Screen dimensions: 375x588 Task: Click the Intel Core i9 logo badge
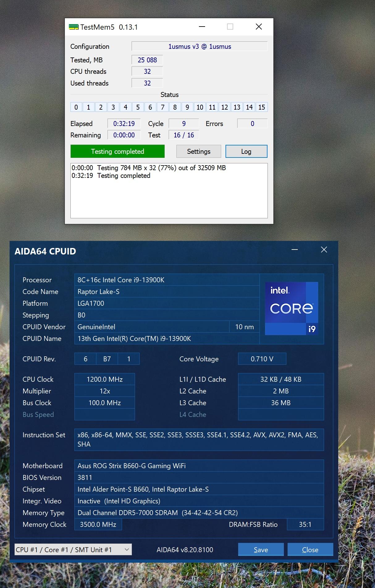(x=292, y=308)
